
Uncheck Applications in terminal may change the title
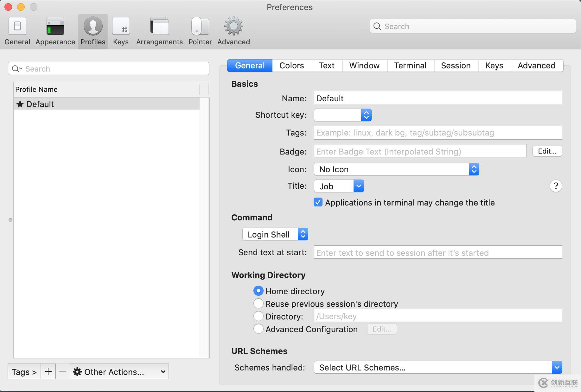tap(318, 202)
